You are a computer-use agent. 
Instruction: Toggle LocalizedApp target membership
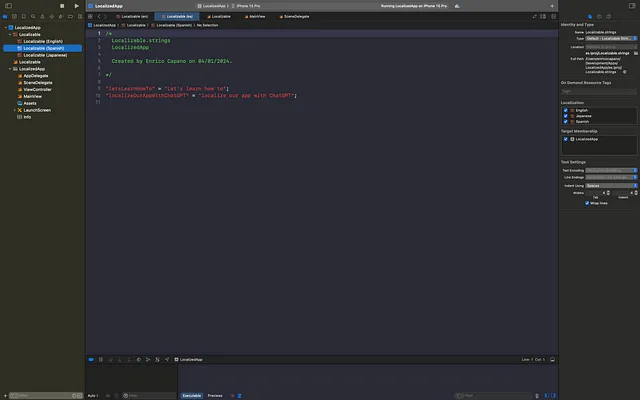pos(566,139)
